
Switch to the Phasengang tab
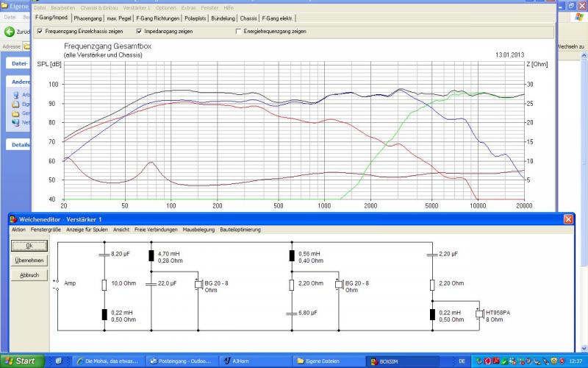(x=87, y=18)
